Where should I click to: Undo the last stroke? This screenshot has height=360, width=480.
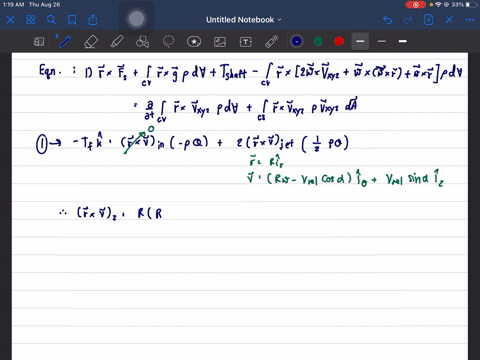pyautogui.click(x=387, y=20)
